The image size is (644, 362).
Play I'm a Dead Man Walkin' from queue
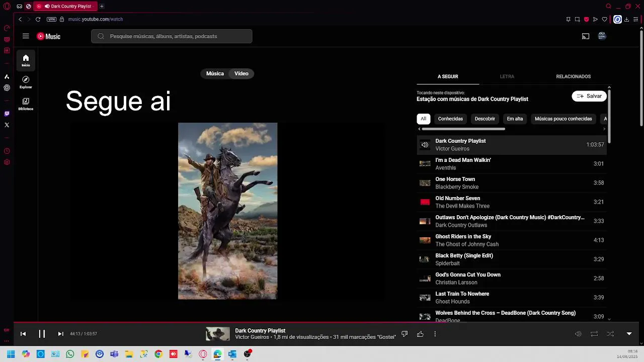(x=512, y=164)
